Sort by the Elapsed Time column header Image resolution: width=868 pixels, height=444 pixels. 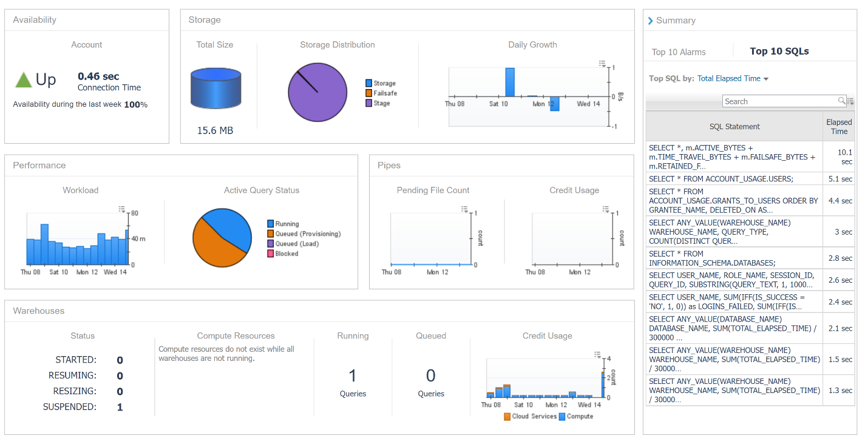(839, 127)
